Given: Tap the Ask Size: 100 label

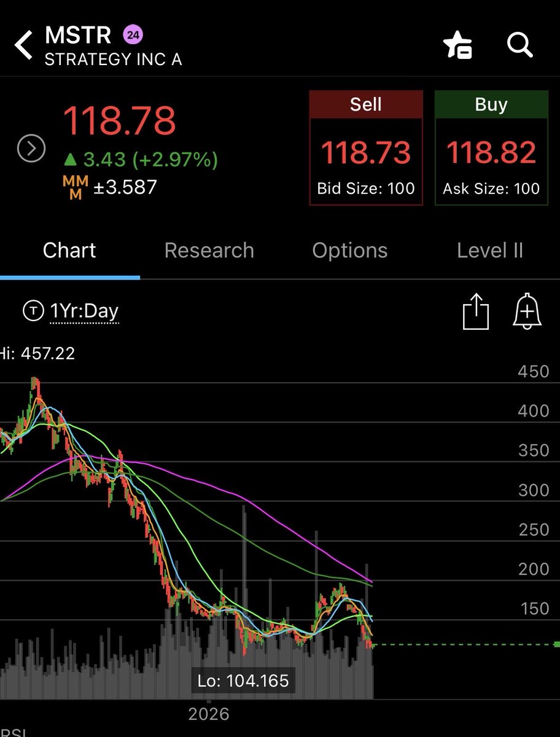Looking at the screenshot, I should 491,189.
